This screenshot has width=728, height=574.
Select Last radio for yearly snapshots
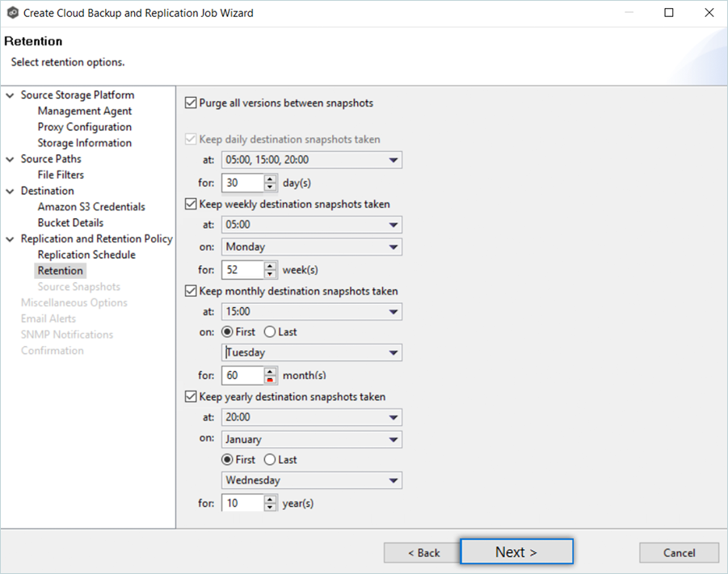[269, 460]
